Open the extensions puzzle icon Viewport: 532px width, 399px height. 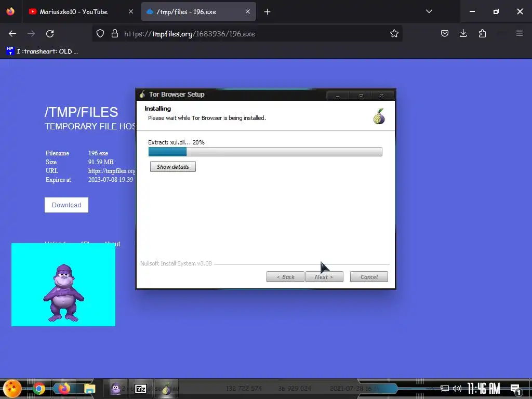[482, 33]
